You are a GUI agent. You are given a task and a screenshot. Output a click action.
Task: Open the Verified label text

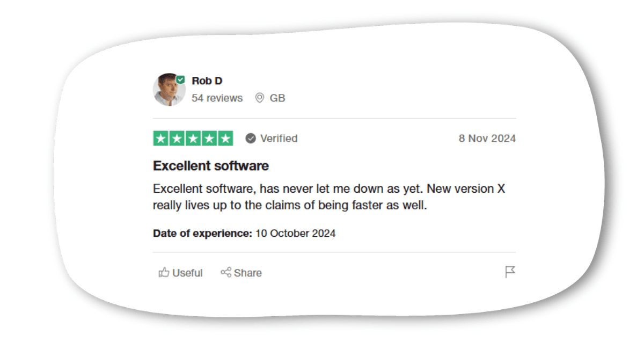[279, 139]
